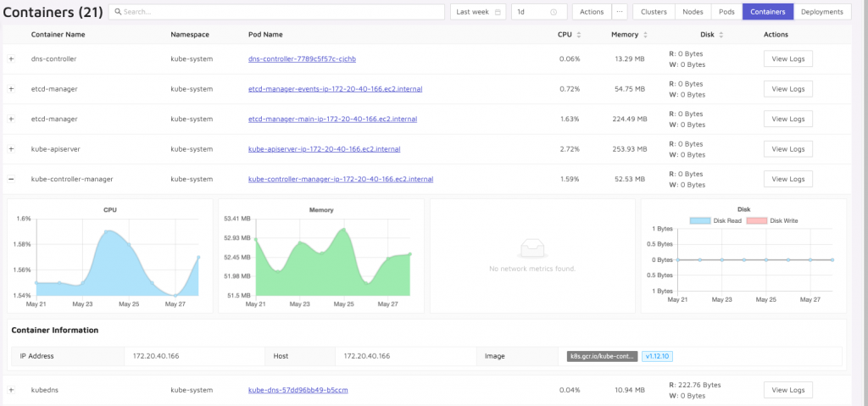Toggle Disk Write legend series

coord(772,220)
